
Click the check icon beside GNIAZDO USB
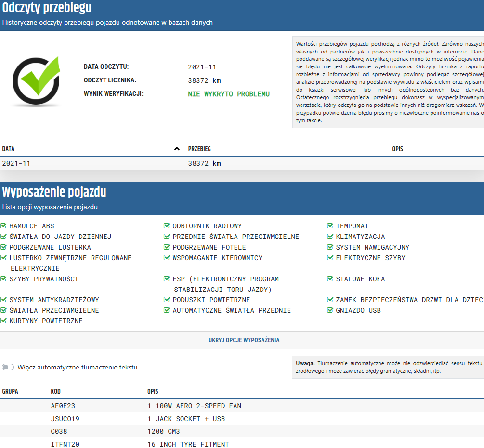pos(330,310)
